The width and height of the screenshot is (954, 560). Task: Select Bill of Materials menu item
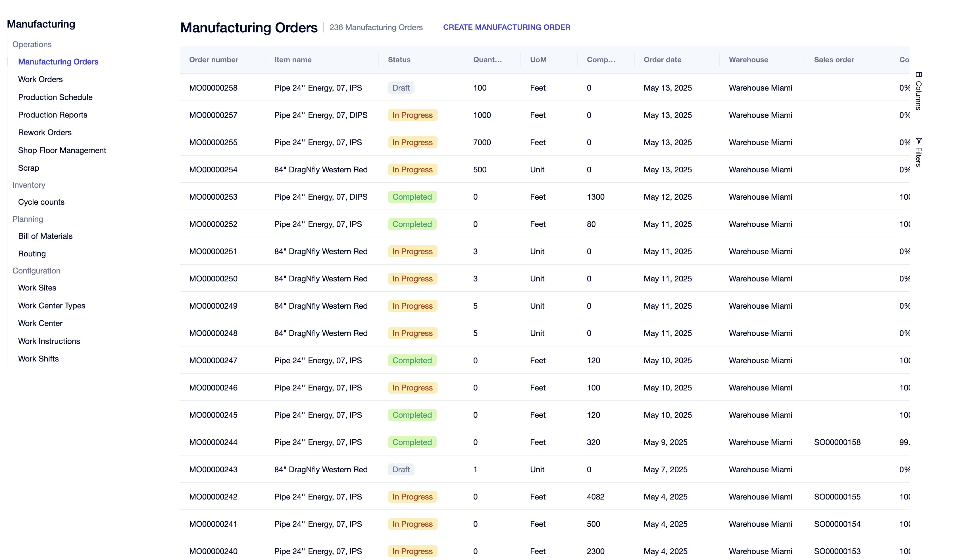(45, 236)
